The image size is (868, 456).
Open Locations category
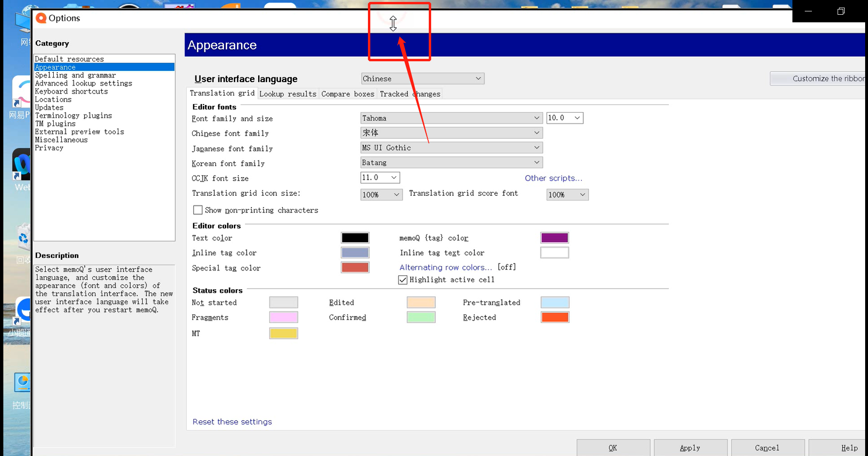click(x=104, y=99)
